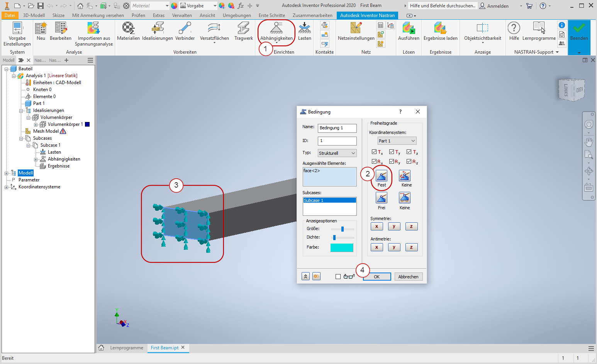The height and width of the screenshot is (364, 597).
Task: Select Mesh Model in the tree
Action: point(46,131)
